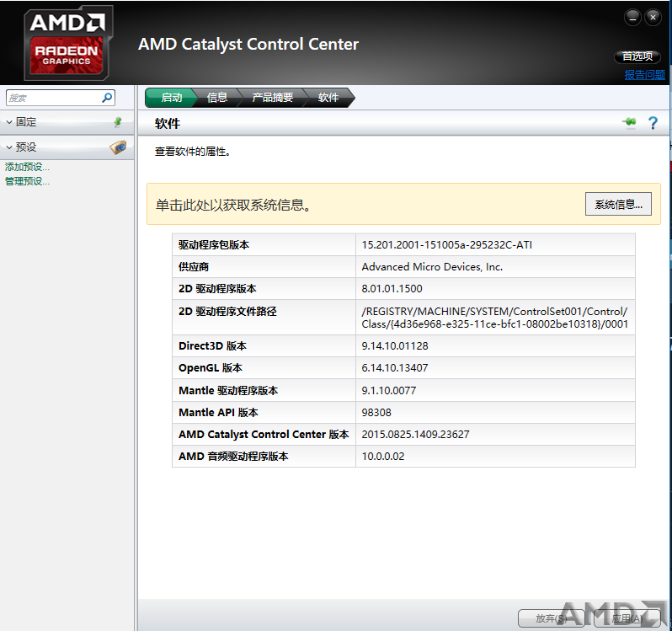The width and height of the screenshot is (672, 631).
Task: Click the 查看软件的属性 description text
Action: click(x=193, y=152)
